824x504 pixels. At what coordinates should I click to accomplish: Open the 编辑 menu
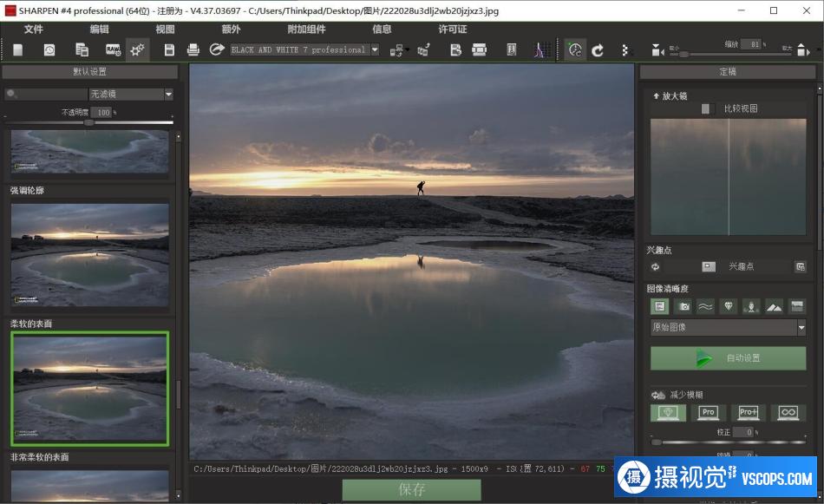tap(100, 29)
